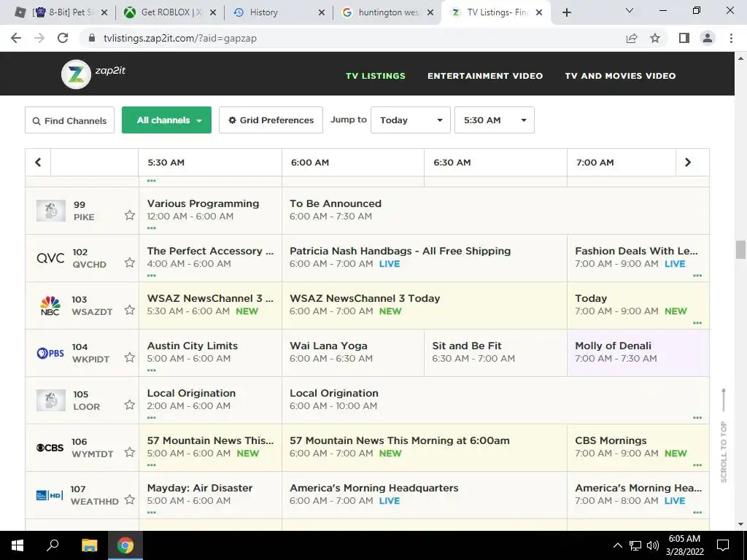The image size is (747, 560).
Task: Favorite channel 99 PIKE with star
Action: pyautogui.click(x=130, y=215)
